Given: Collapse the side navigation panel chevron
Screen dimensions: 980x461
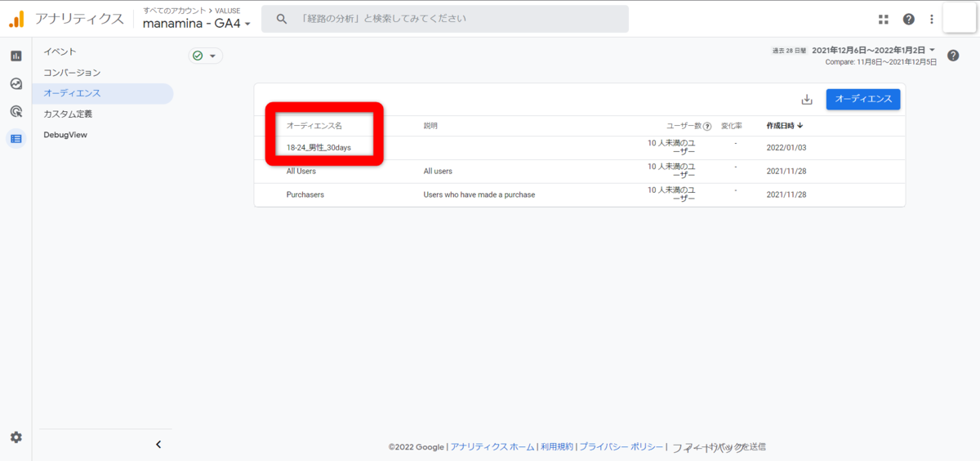Looking at the screenshot, I should click(x=158, y=445).
